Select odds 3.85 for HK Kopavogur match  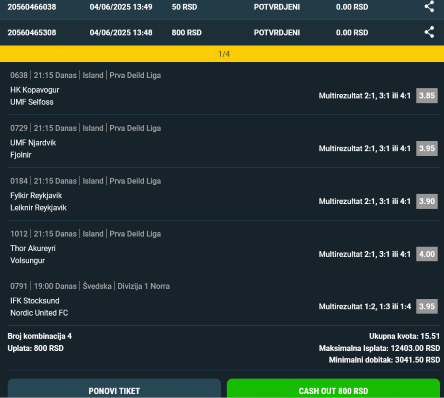(x=427, y=96)
